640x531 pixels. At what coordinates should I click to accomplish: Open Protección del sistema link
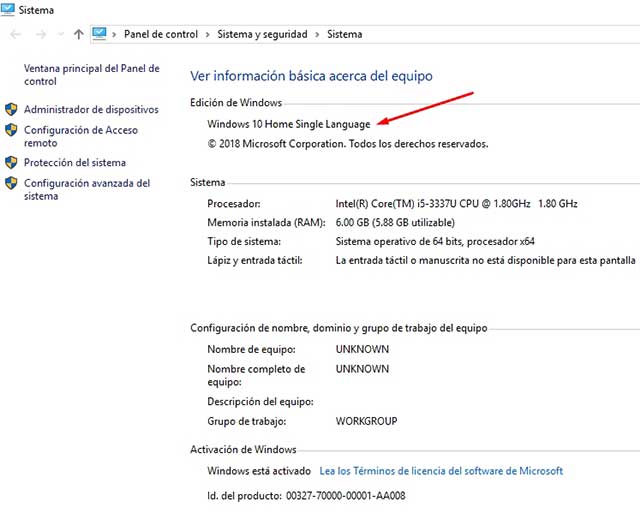75,162
